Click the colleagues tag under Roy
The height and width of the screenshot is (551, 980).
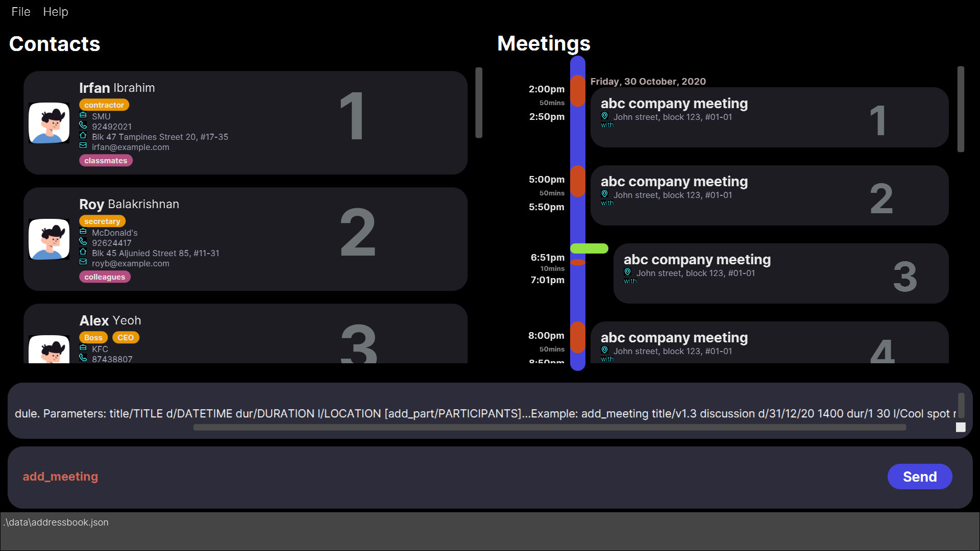tap(105, 277)
